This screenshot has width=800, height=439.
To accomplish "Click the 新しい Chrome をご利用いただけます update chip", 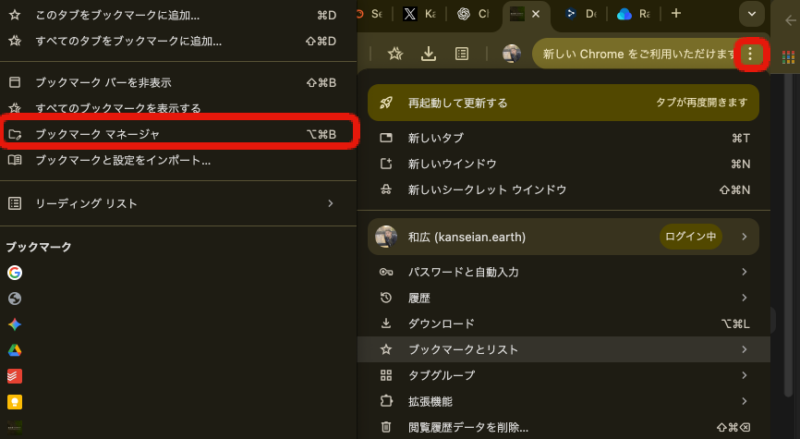I will [636, 54].
